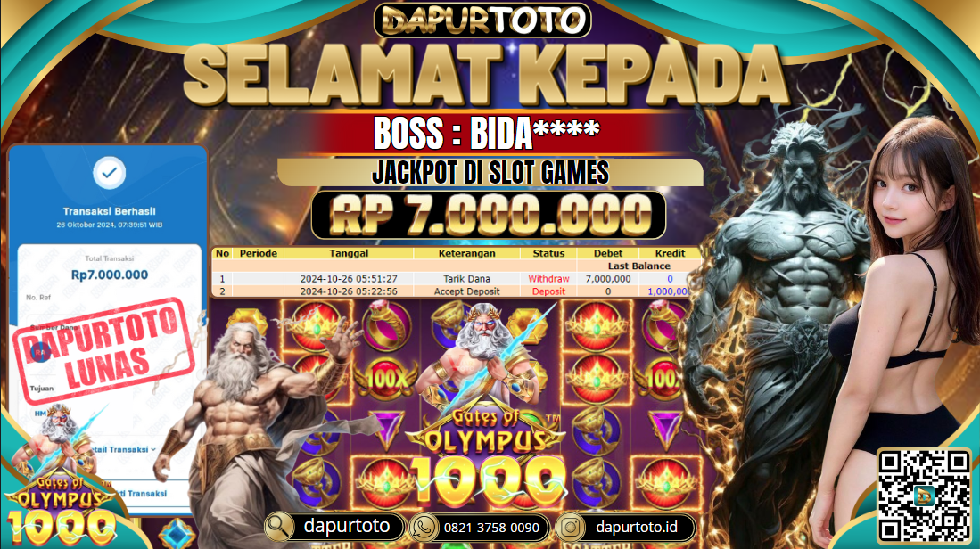Click the Withdraw status in row 1
980x549 pixels.
pos(548,279)
